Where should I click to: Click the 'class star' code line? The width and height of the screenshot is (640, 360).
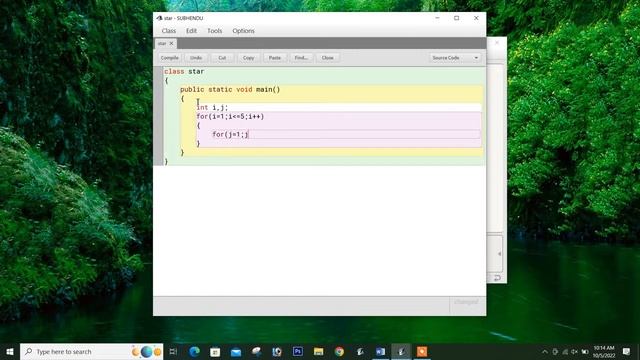click(184, 71)
